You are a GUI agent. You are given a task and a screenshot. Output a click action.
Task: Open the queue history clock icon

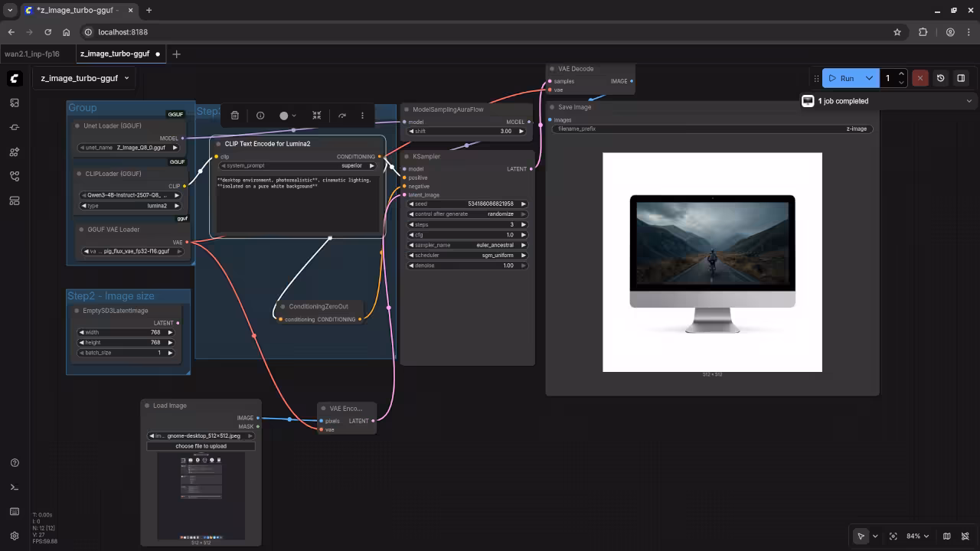pyautogui.click(x=941, y=78)
